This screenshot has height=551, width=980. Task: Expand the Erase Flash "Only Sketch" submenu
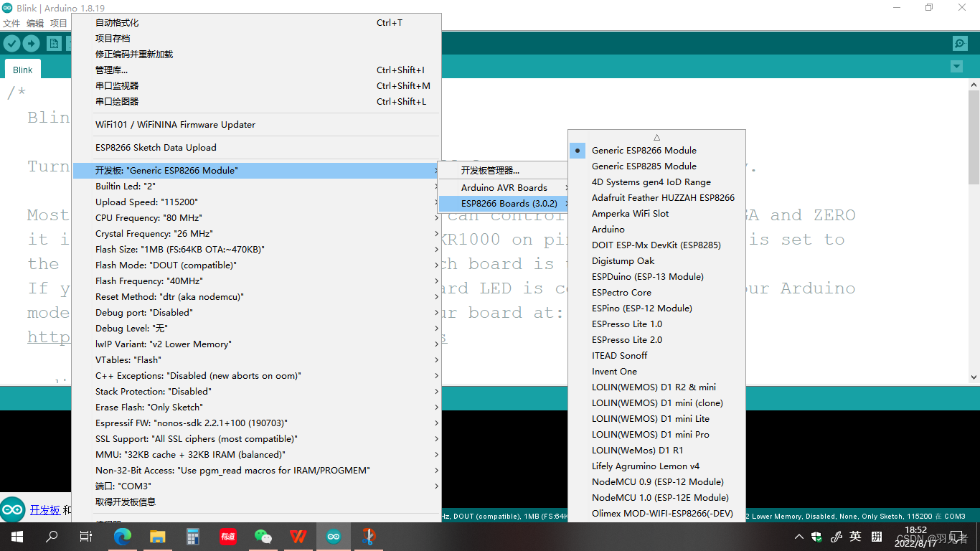coord(257,408)
